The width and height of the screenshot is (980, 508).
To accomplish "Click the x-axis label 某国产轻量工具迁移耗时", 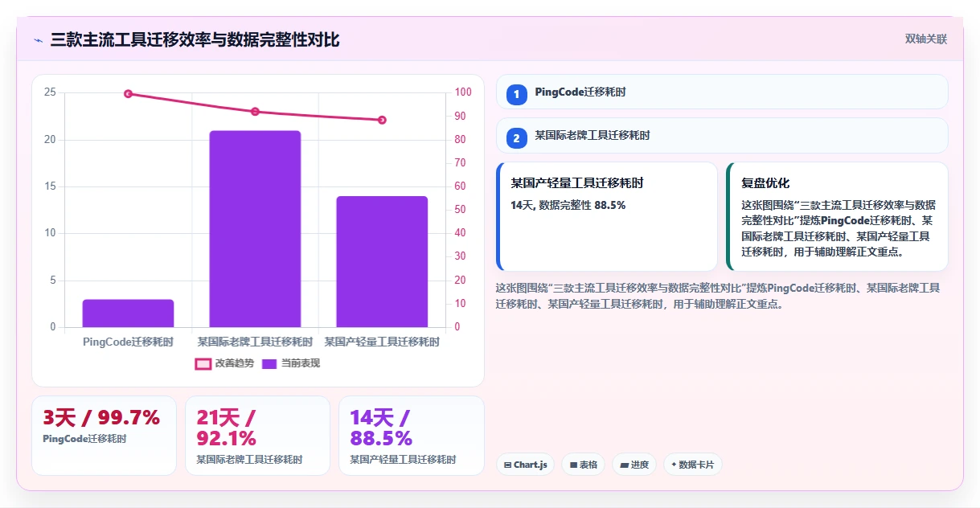I will tap(382, 342).
